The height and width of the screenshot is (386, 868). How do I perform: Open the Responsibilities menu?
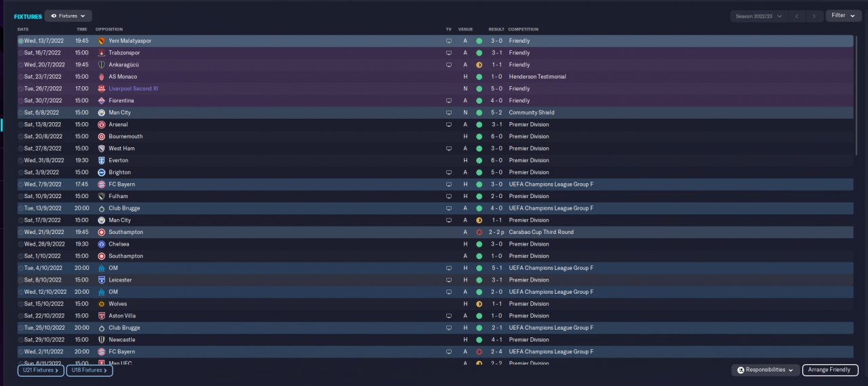[x=766, y=370]
